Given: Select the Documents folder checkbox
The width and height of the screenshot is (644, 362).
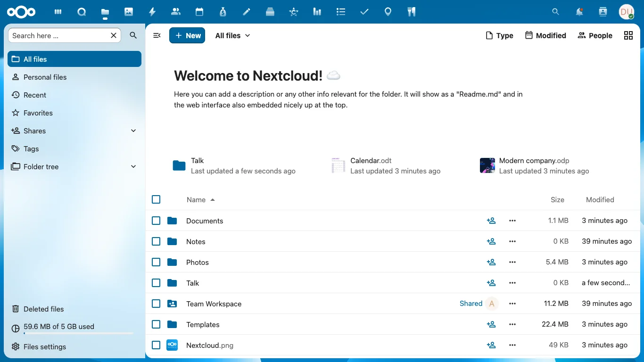Looking at the screenshot, I should (156, 221).
